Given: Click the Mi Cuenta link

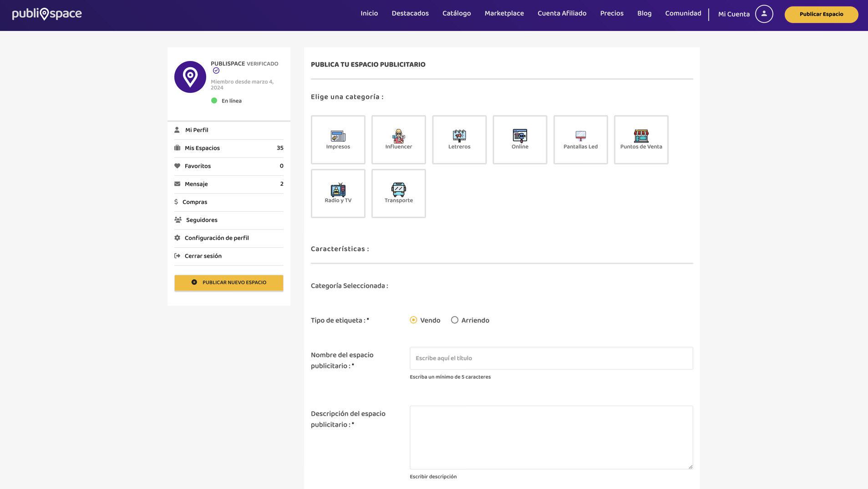Looking at the screenshot, I should (734, 14).
